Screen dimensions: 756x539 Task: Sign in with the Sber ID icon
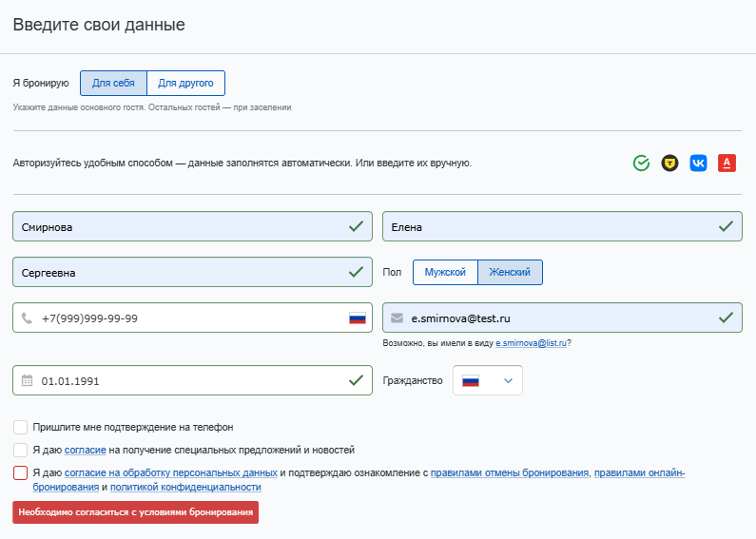pyautogui.click(x=641, y=164)
